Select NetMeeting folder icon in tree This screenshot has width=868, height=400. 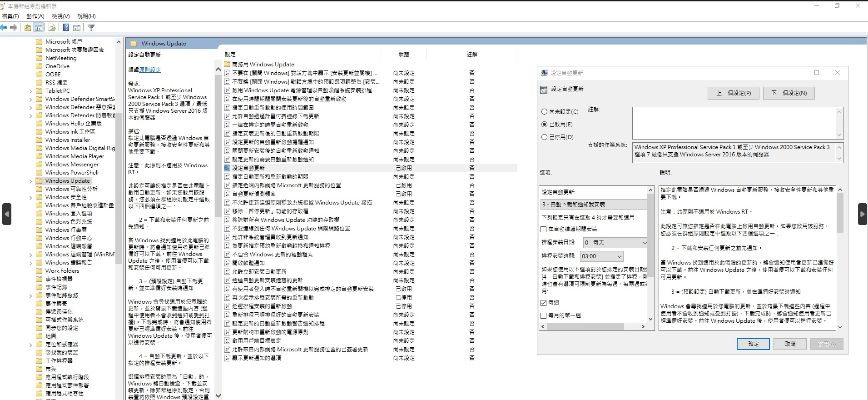point(39,58)
